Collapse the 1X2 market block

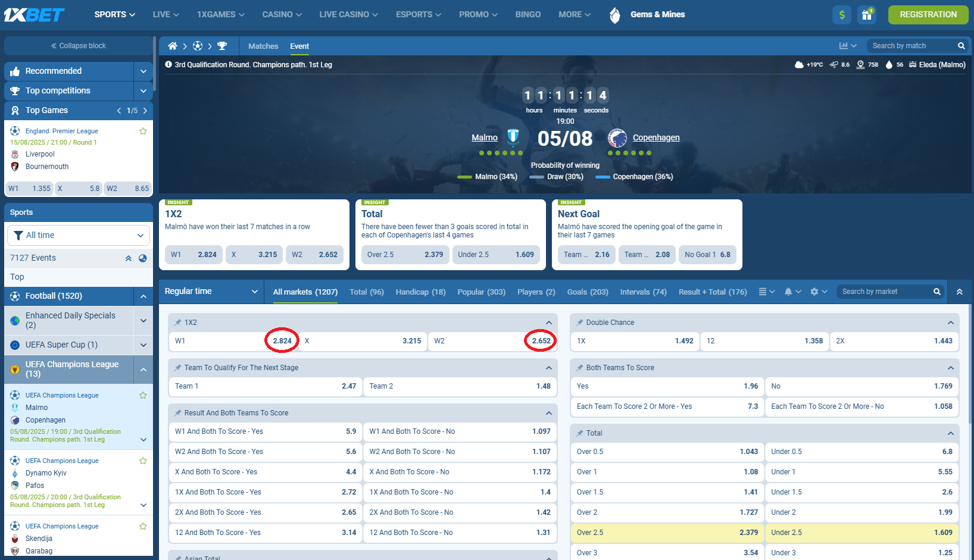pyautogui.click(x=549, y=323)
